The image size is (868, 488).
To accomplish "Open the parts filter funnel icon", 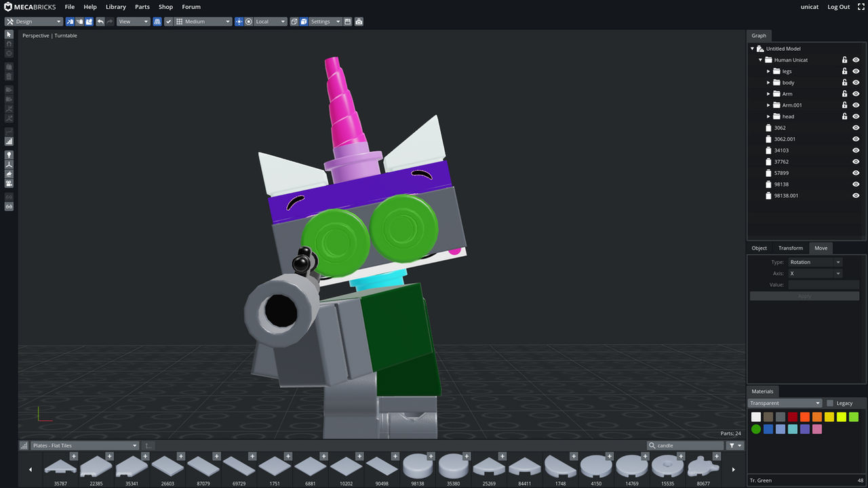I will (x=735, y=445).
